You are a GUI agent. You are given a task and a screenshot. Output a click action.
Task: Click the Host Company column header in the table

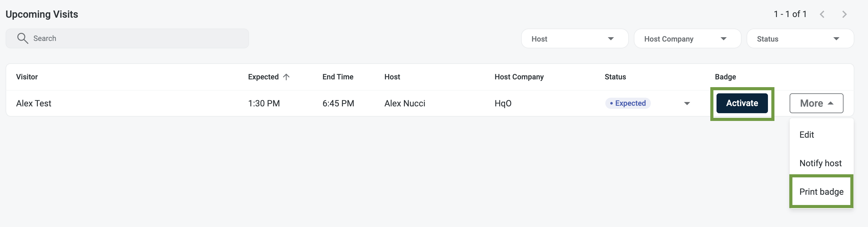(519, 77)
